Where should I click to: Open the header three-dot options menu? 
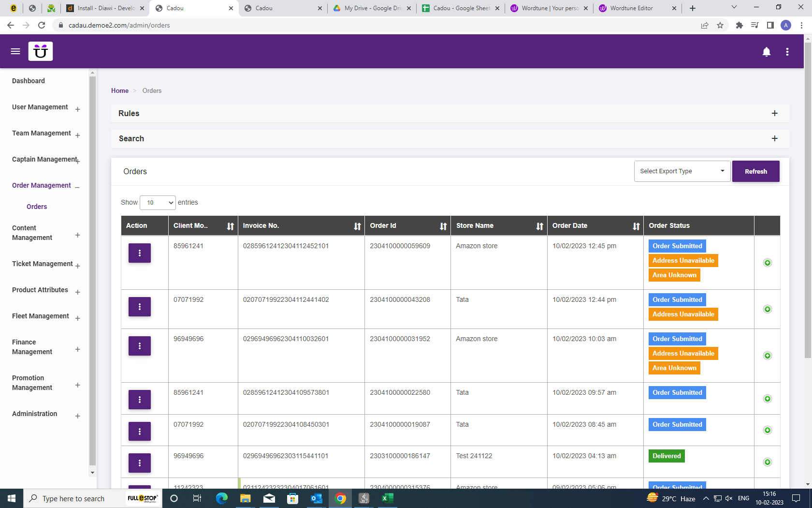point(787,52)
